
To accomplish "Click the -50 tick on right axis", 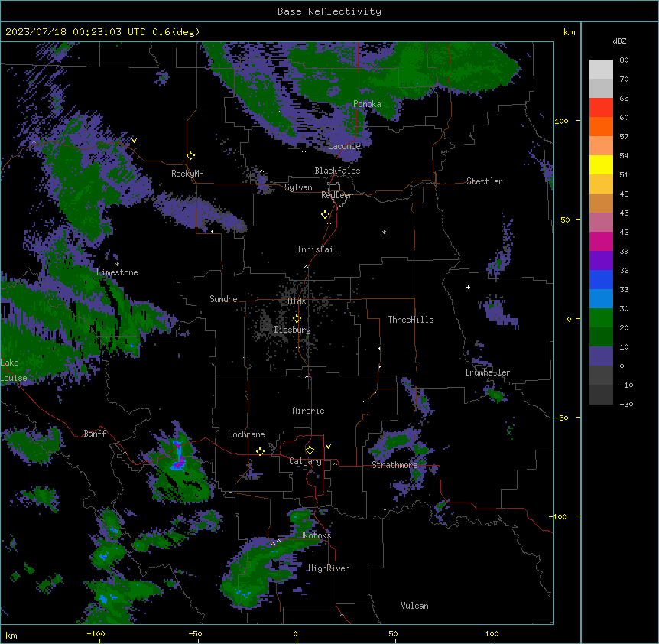I will 561,418.
